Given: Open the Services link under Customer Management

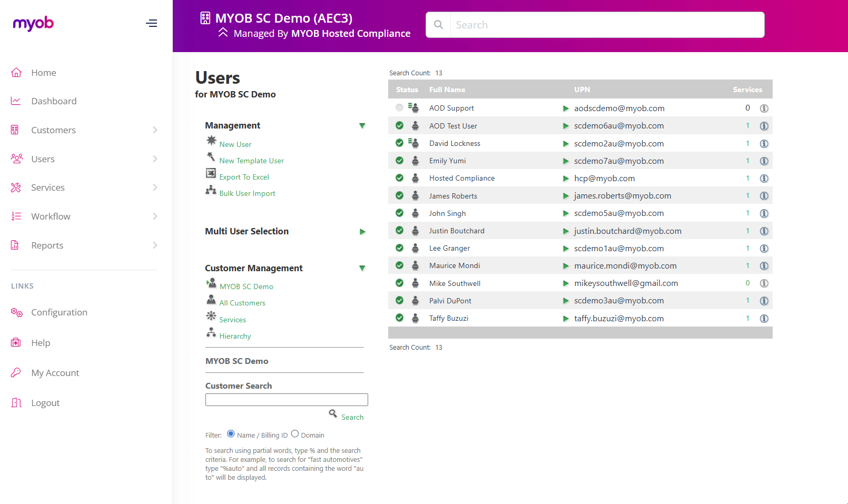Looking at the screenshot, I should click(232, 320).
